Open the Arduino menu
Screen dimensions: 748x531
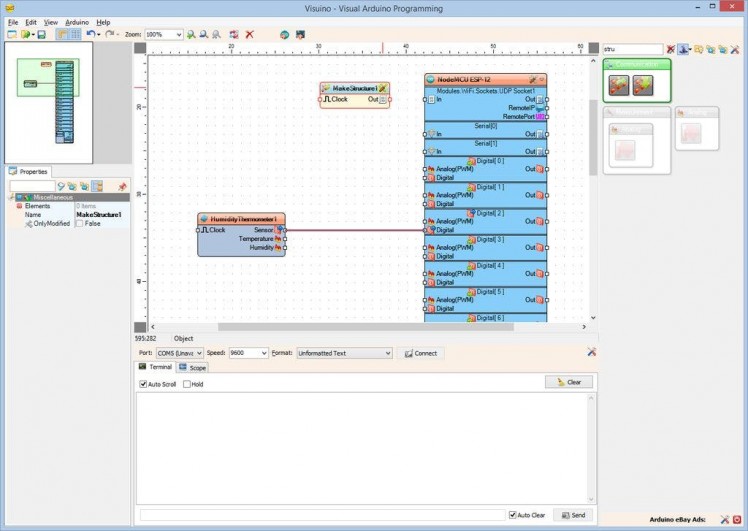[x=77, y=21]
